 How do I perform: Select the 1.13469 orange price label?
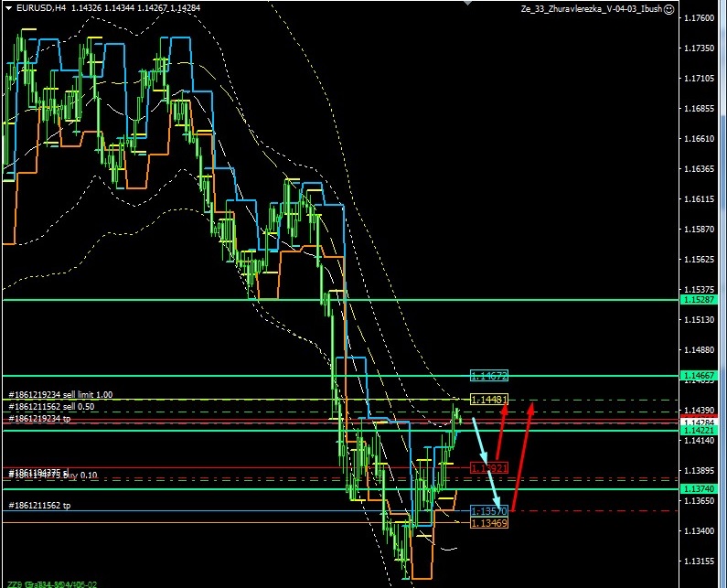[488, 522]
